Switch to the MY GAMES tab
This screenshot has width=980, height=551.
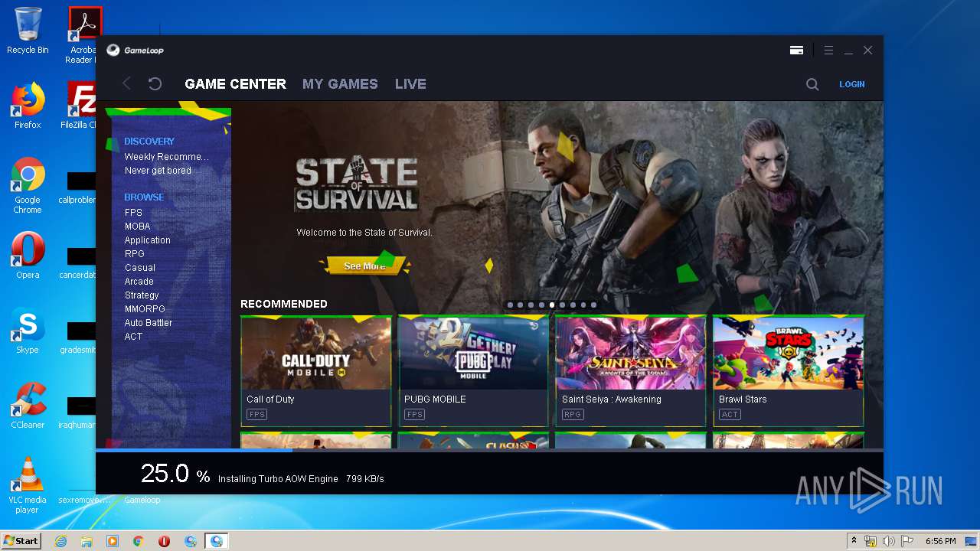click(340, 84)
